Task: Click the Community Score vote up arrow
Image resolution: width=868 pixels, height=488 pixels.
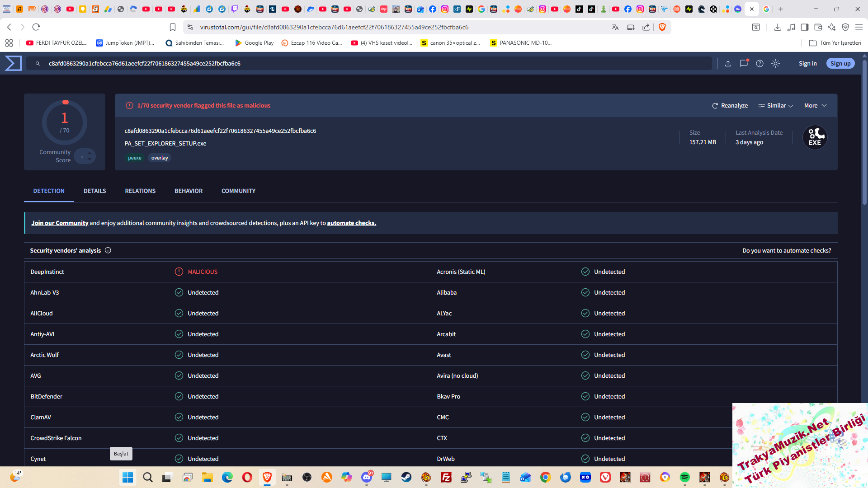Action: pos(90,153)
